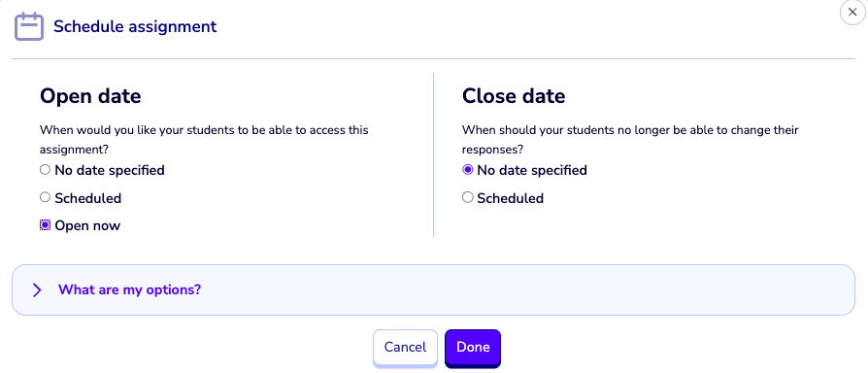
Task: Select the 'Open now' radio circle
Action: [x=45, y=224]
